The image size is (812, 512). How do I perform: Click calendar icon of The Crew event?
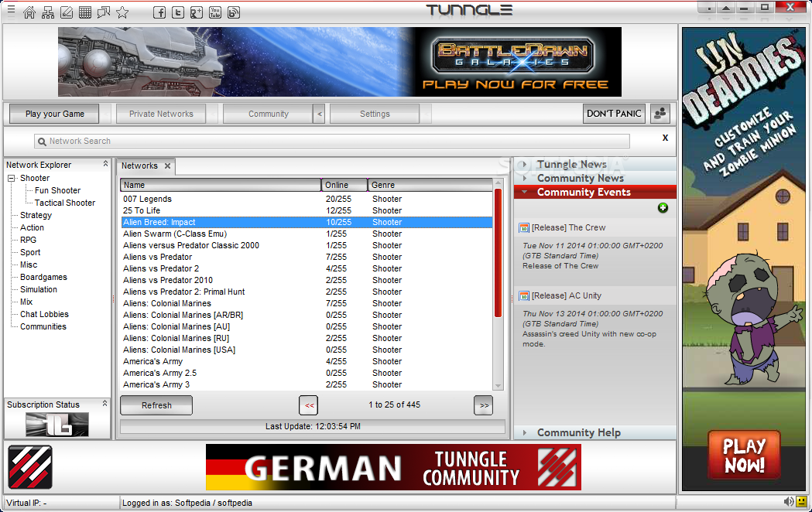click(524, 228)
